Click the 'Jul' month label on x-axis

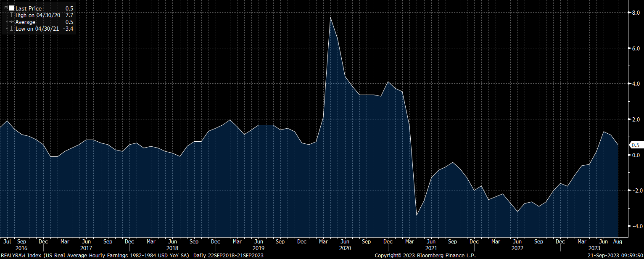(x=7, y=242)
